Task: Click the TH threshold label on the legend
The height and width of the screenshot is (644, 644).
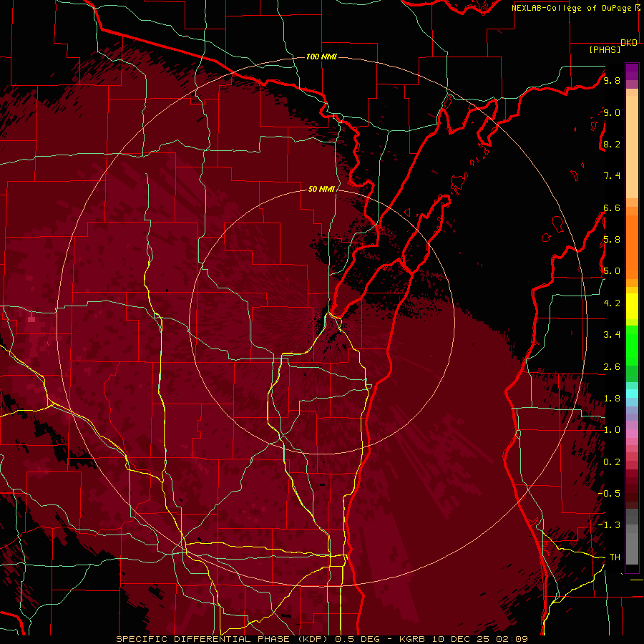Action: 615,557
